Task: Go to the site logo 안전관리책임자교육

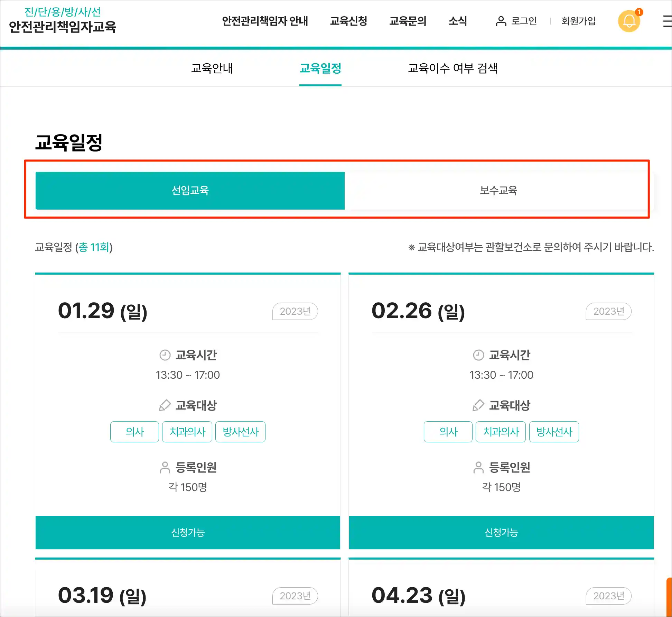Action: pyautogui.click(x=63, y=20)
